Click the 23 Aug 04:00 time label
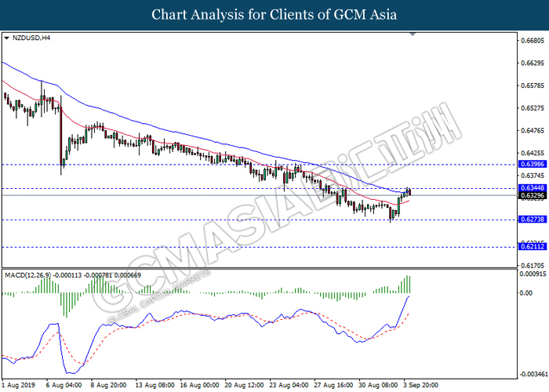The height and width of the screenshot is (392, 549). pos(289,386)
